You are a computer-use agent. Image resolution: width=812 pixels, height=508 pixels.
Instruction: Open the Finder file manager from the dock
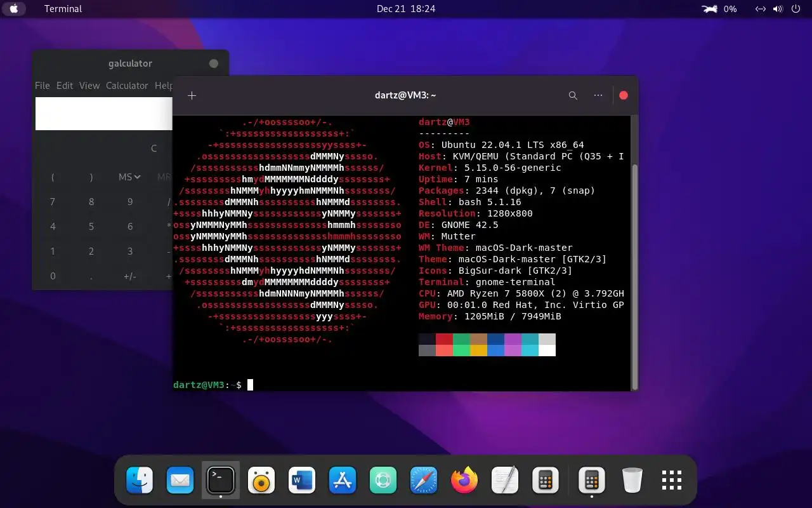(140, 480)
